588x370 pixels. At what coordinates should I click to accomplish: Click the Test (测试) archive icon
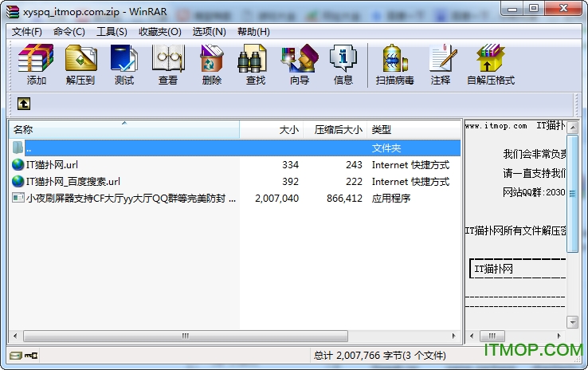(124, 58)
